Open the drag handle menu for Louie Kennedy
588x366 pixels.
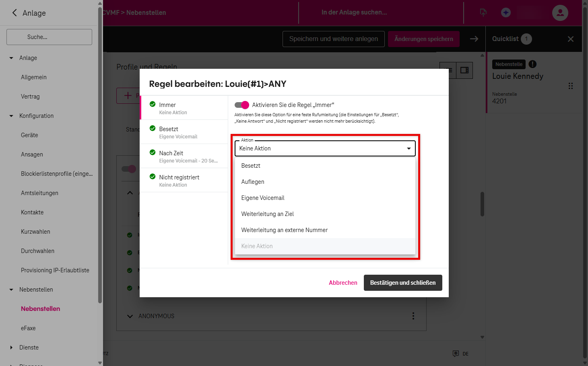point(570,86)
